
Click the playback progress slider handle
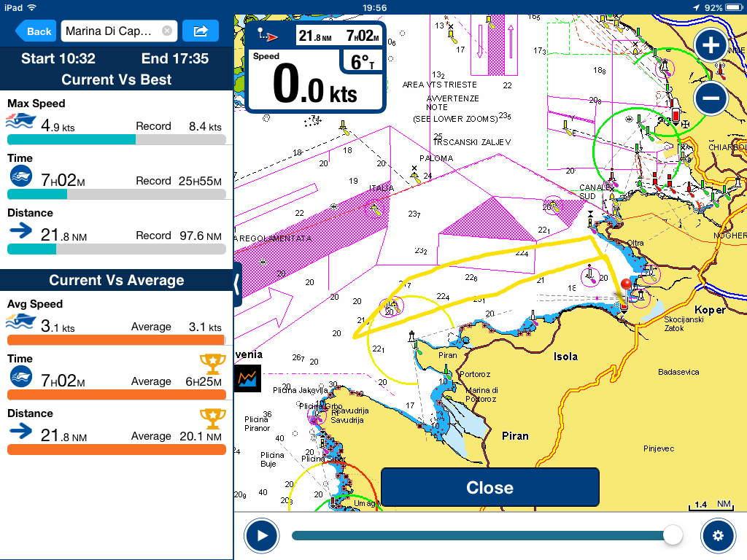[x=673, y=536]
